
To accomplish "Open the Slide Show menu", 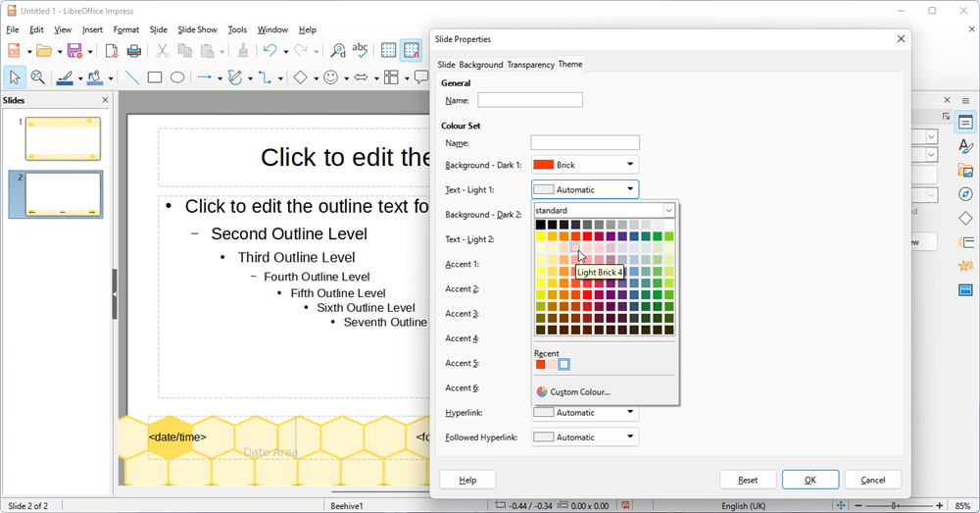I will [x=197, y=30].
